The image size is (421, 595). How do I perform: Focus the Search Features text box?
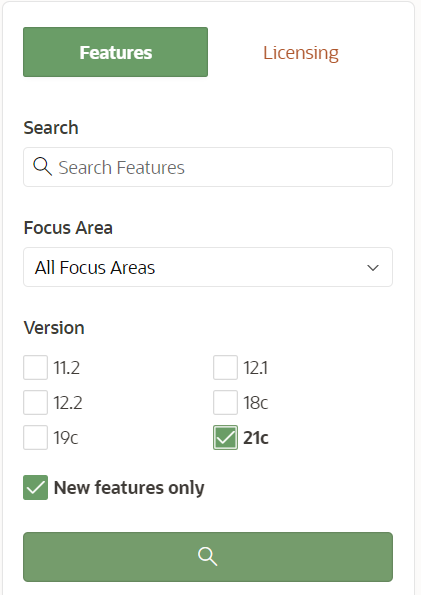(x=208, y=167)
